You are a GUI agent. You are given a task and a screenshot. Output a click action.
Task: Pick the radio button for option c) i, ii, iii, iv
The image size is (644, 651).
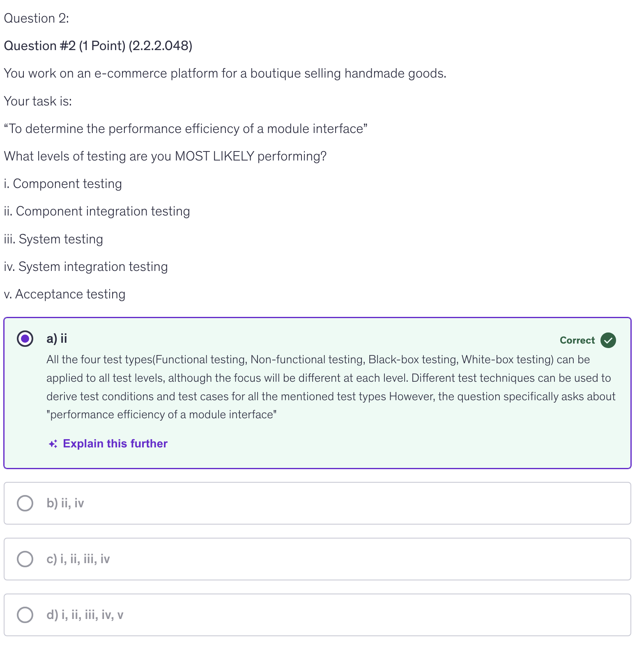(x=25, y=559)
